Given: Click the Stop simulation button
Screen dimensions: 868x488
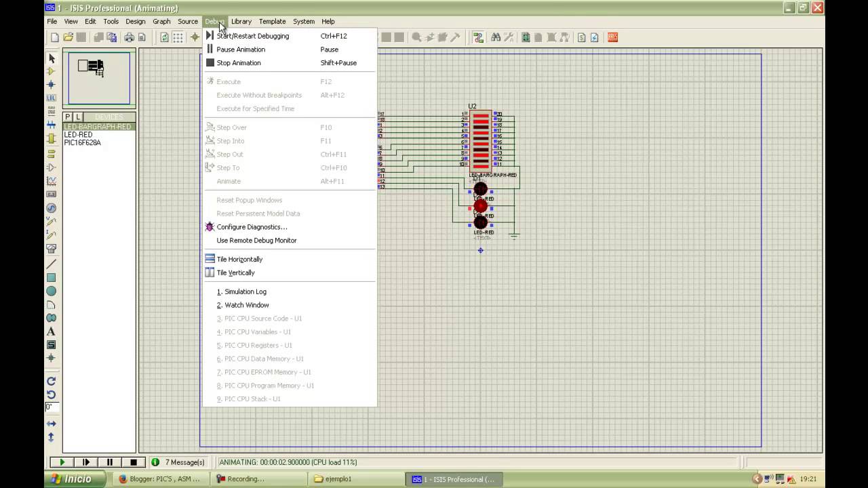Looking at the screenshot, I should [x=133, y=462].
